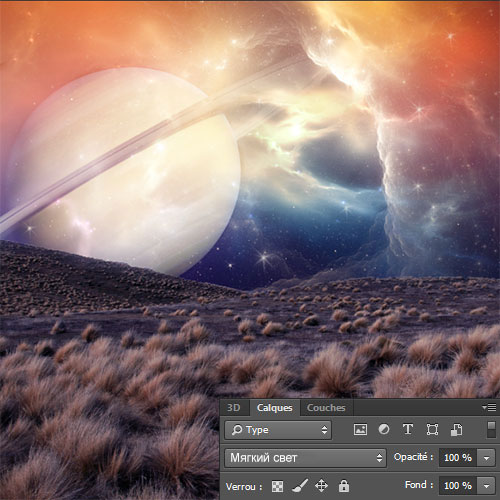Open the Мягкий свет blend mode dropdown

(x=305, y=458)
